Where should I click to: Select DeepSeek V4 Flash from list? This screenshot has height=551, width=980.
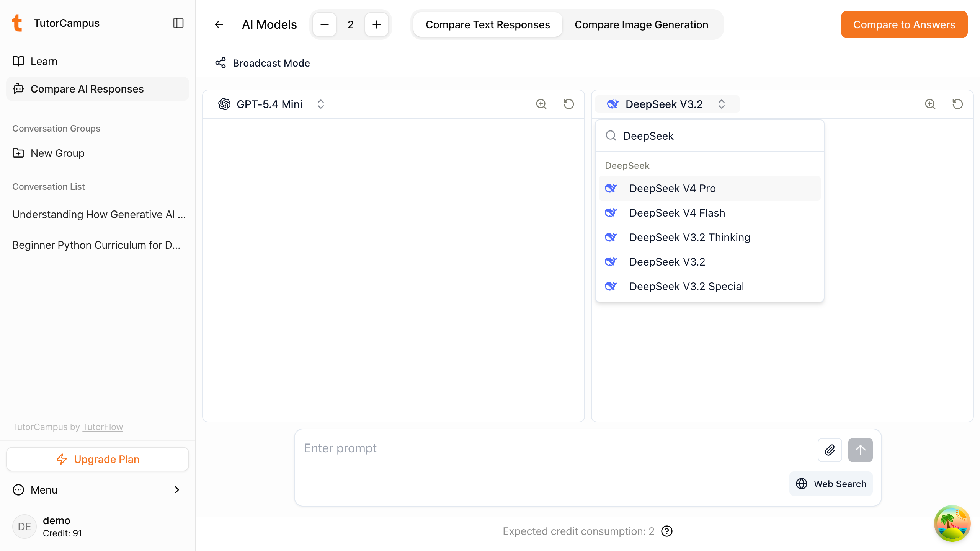point(710,213)
